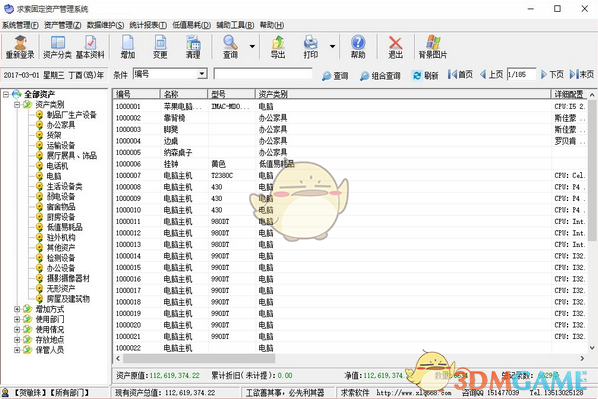Select row 1000007 电脑主机 T2380C

(351, 175)
